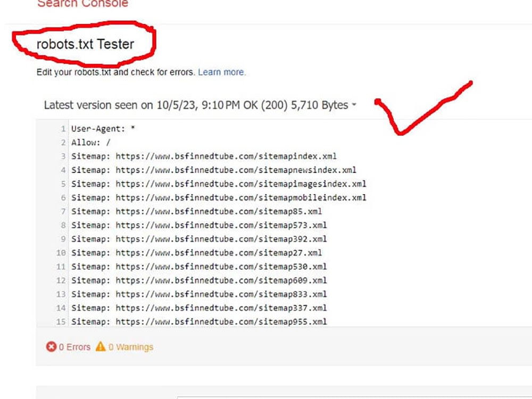Click the robots.txt Tester heading
The image size is (532, 399).
pyautogui.click(x=85, y=45)
